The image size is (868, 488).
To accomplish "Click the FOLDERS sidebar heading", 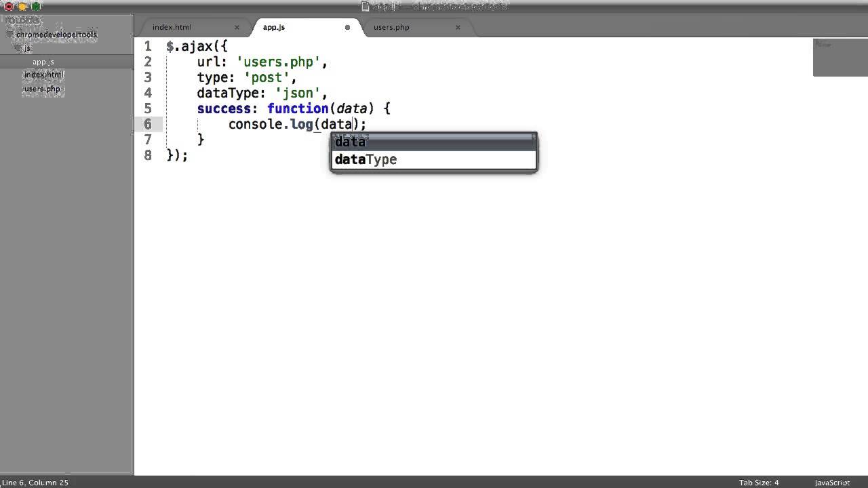I will pos(22,21).
